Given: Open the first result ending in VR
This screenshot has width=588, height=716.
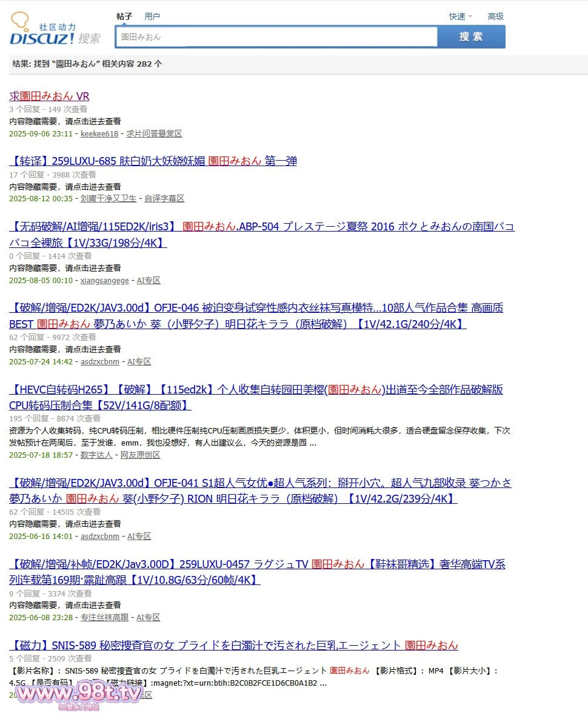Looking at the screenshot, I should [x=49, y=96].
